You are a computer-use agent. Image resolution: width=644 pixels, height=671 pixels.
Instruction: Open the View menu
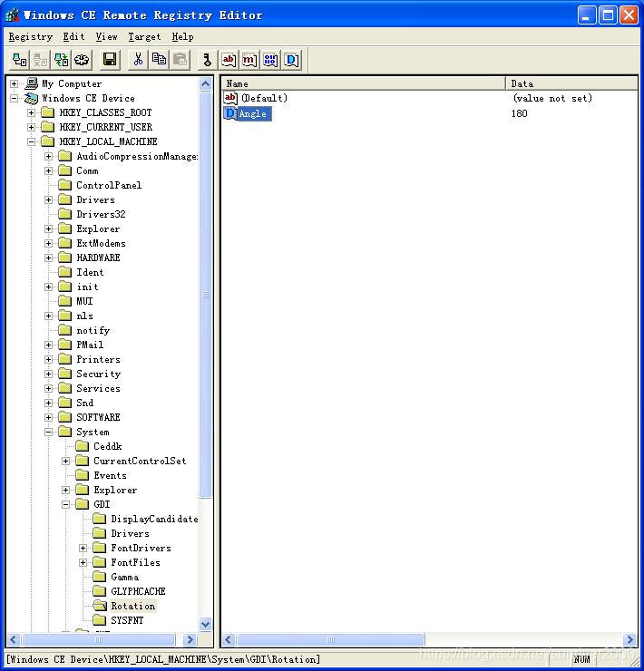click(106, 37)
